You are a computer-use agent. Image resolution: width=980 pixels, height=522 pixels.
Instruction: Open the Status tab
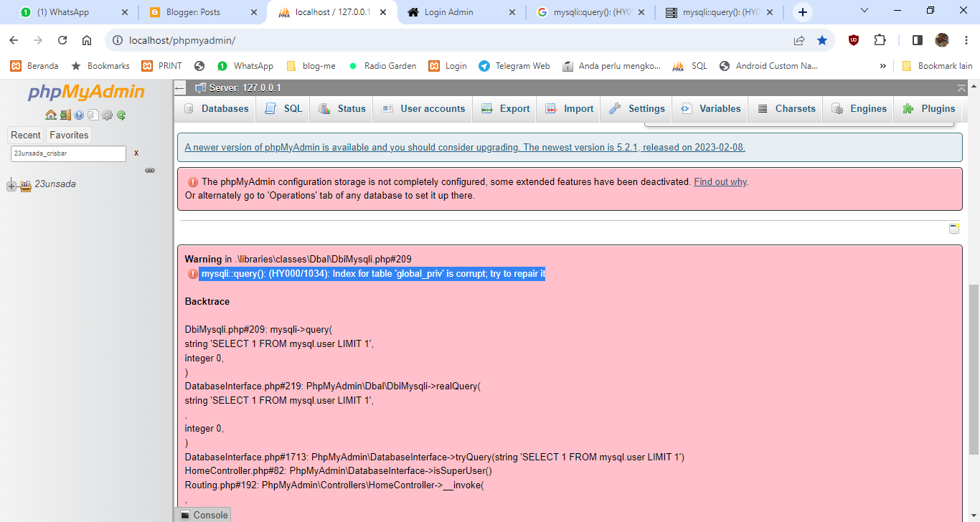coord(343,109)
